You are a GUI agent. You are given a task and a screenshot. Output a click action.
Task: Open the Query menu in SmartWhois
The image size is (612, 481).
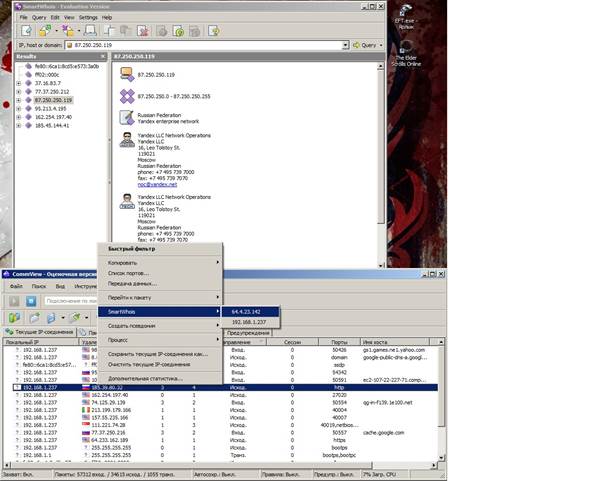coord(39,18)
